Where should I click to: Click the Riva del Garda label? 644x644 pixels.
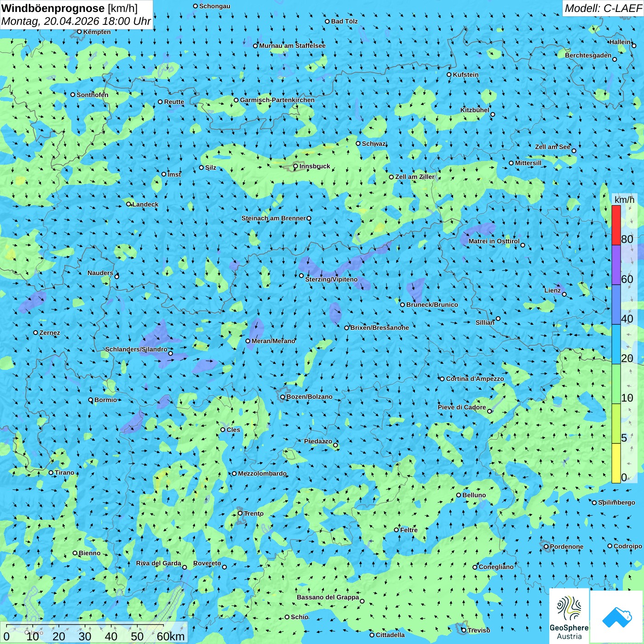pos(159,563)
